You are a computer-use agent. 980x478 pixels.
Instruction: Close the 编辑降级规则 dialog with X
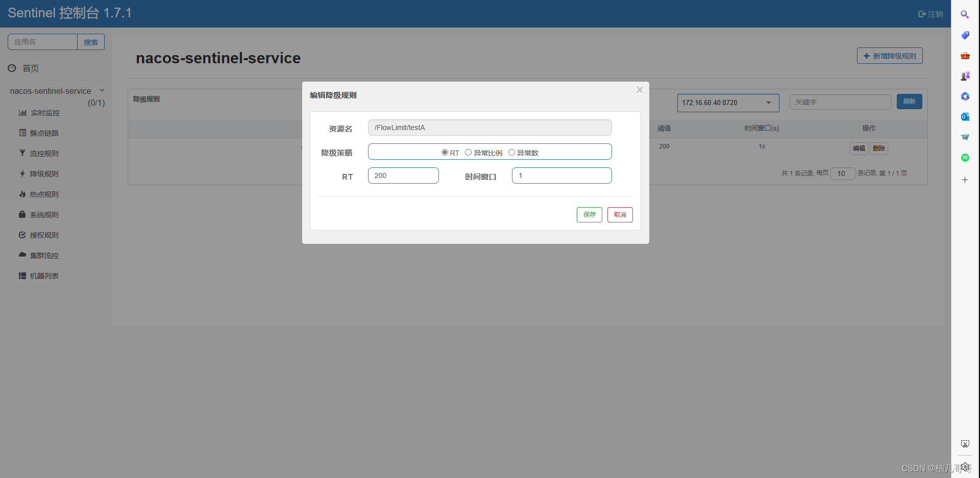click(640, 90)
